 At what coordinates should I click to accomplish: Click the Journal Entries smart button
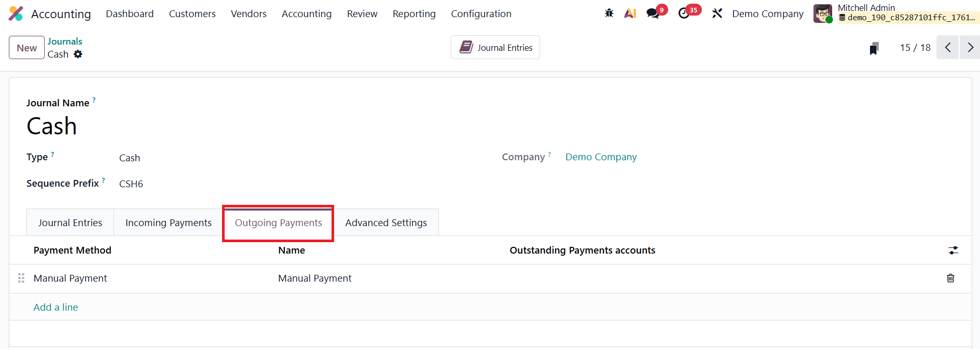pos(495,48)
